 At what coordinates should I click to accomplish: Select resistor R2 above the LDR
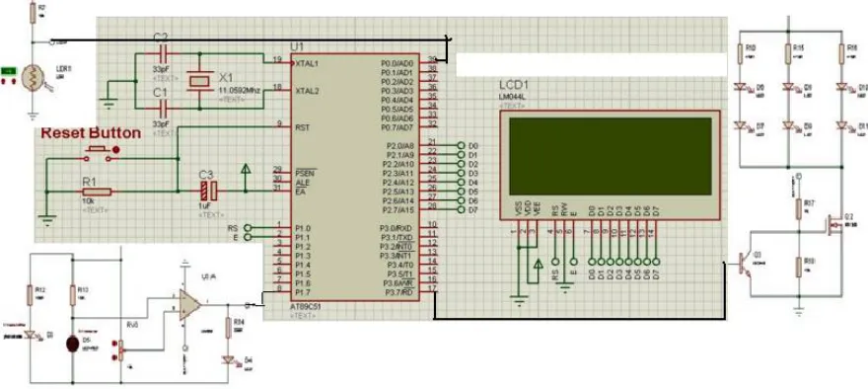(33, 13)
